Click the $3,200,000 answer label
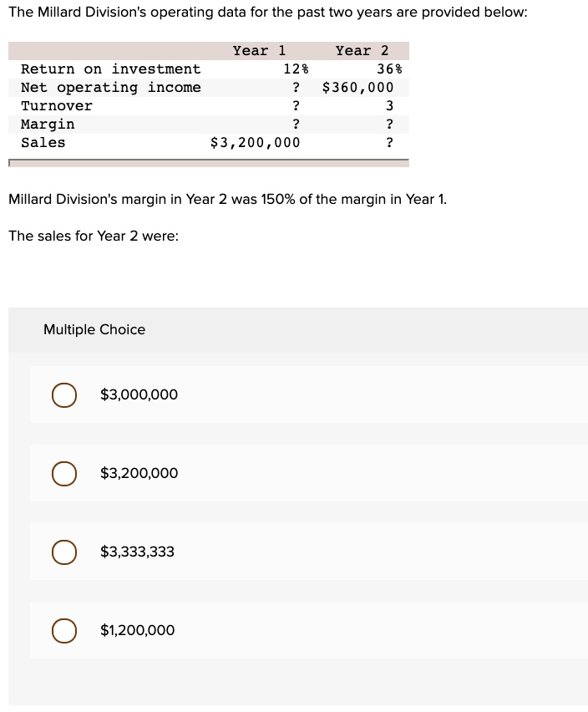This screenshot has width=588, height=712. (139, 473)
